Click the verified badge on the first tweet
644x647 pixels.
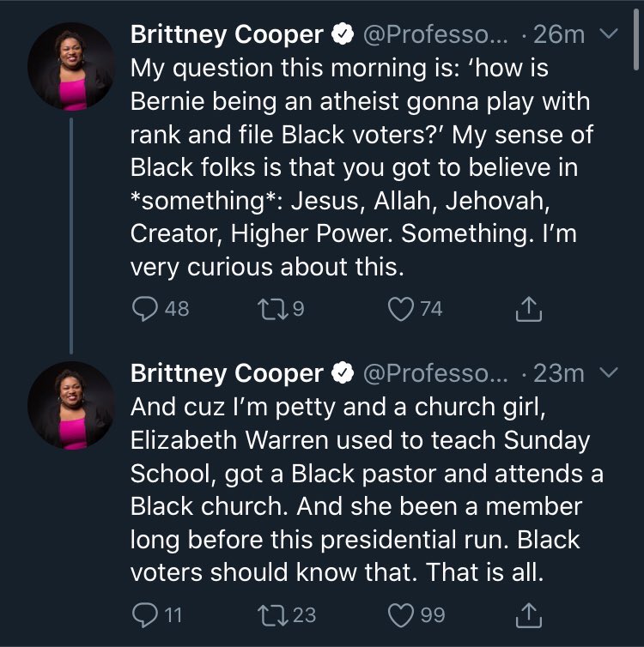343,35
